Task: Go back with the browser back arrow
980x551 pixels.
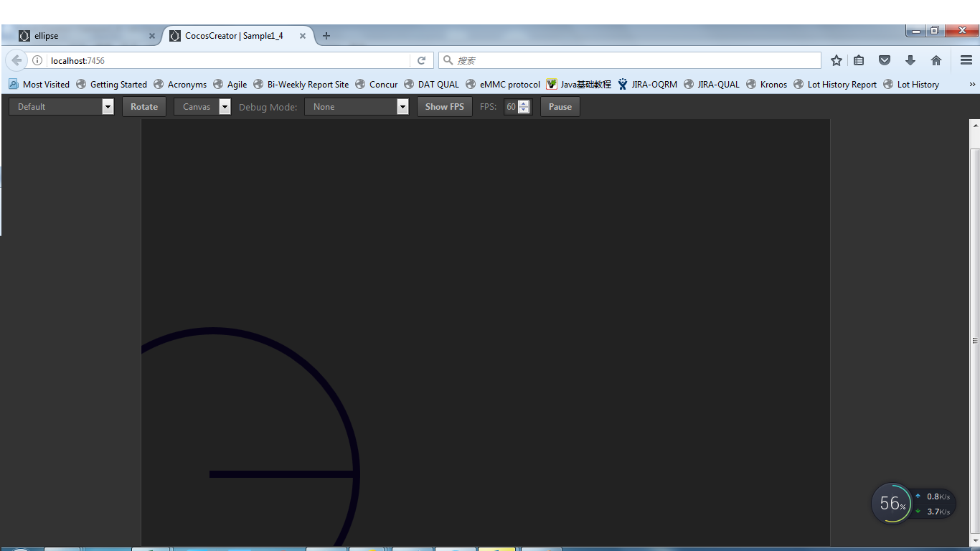Action: click(x=17, y=61)
